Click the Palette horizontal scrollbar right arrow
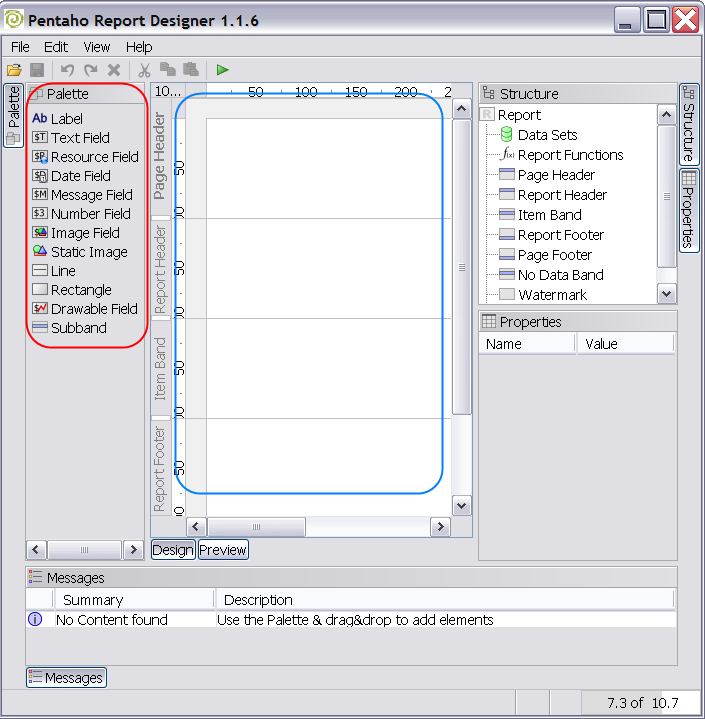The image size is (705, 719). tap(134, 550)
